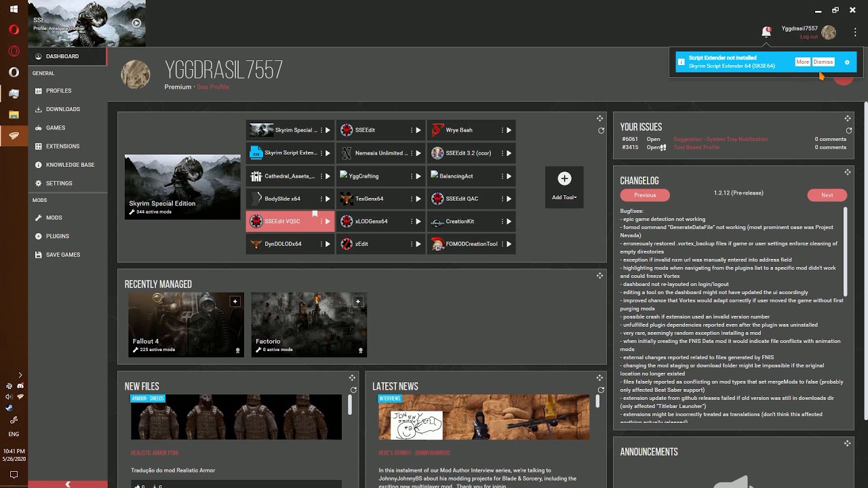Open options menu for Skyrim Script Extender tool
This screenshot has width=868, height=488.
321,153
